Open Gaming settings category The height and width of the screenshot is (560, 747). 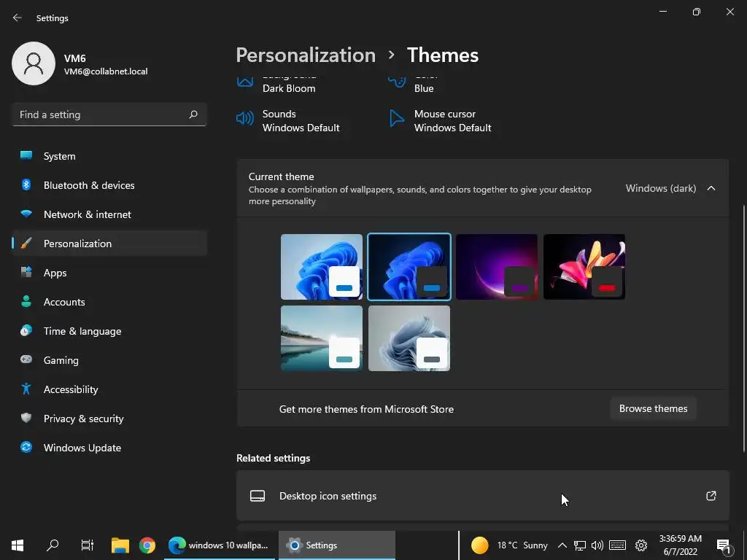click(109, 359)
